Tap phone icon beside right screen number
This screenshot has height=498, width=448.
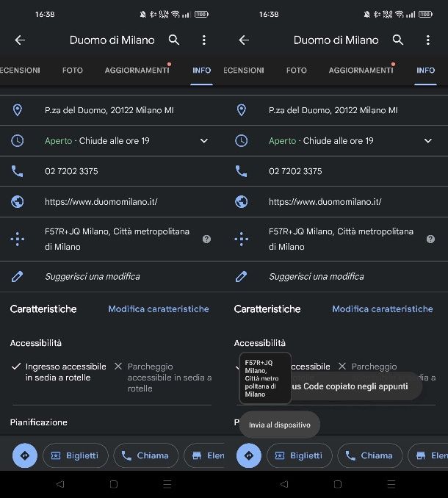tap(242, 171)
